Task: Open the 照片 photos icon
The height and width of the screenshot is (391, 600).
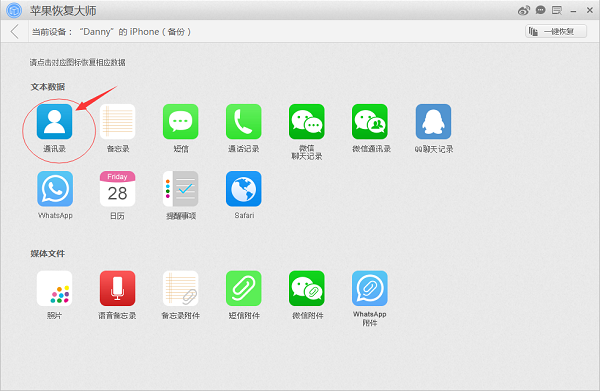Action: pyautogui.click(x=54, y=288)
